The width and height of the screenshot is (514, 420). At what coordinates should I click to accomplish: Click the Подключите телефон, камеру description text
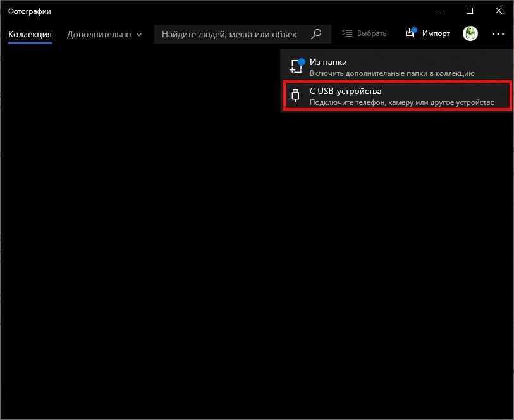(x=400, y=102)
